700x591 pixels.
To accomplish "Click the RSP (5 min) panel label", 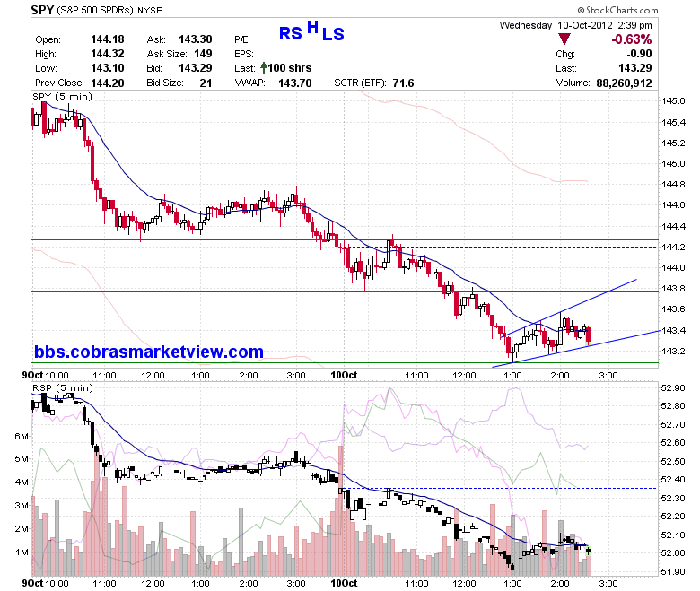I will (x=63, y=388).
